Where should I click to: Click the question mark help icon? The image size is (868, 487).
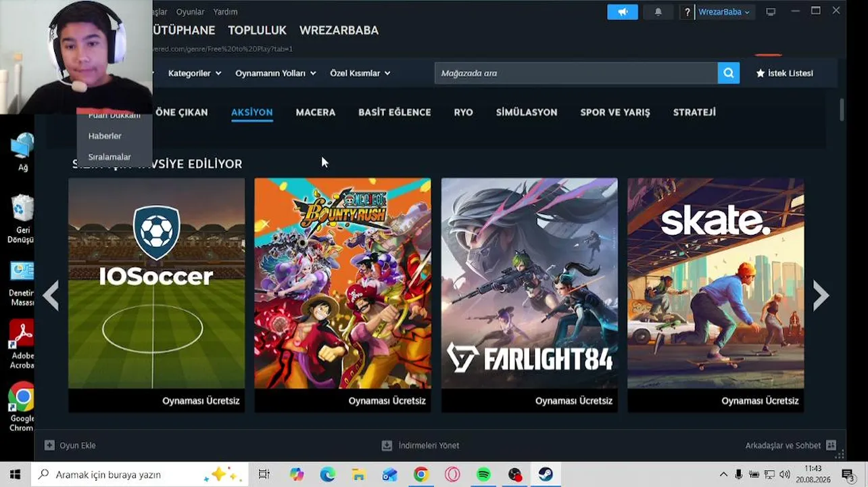coord(687,12)
